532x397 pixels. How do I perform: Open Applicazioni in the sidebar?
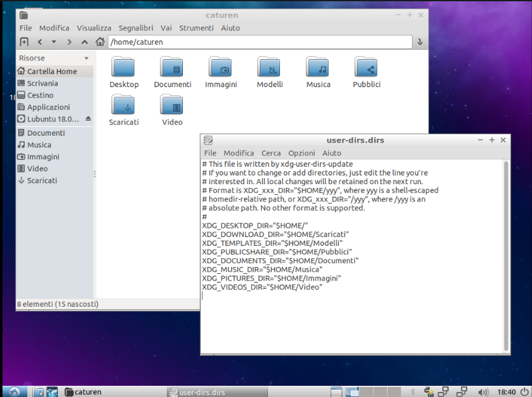(54, 107)
